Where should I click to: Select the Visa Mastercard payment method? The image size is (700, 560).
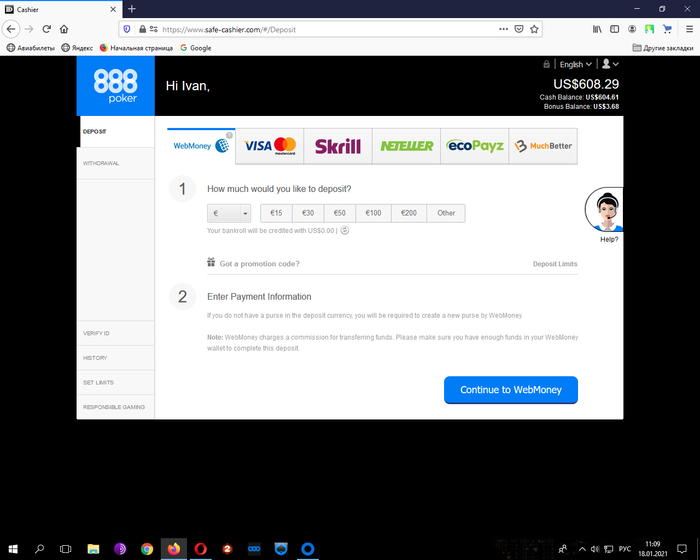coord(270,146)
